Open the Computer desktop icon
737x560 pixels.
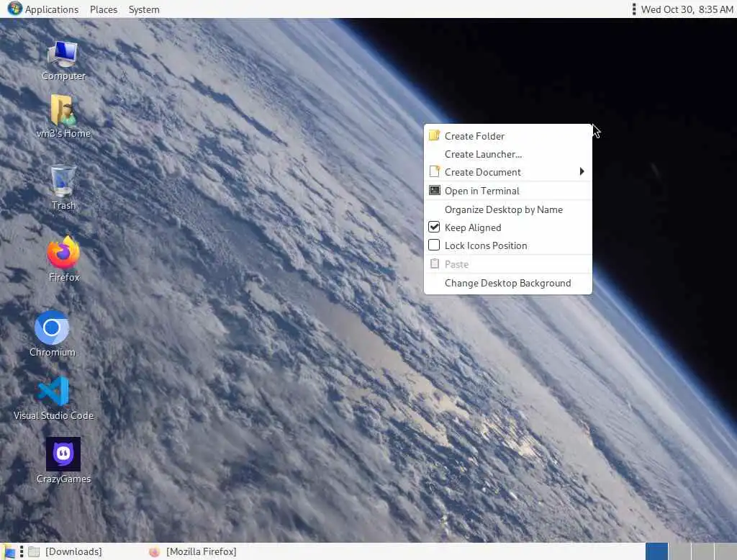(x=63, y=60)
